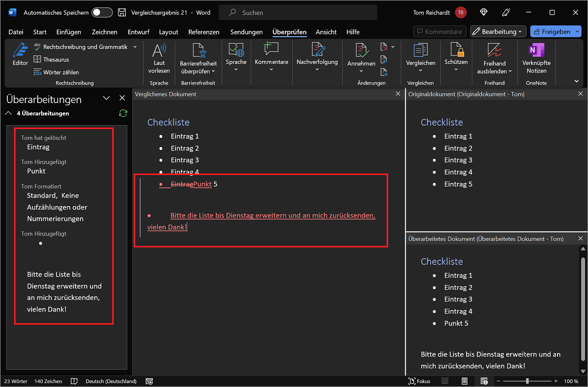Screen dimensions: 588x387
Task: Open the Datei tab
Action: 16,32
